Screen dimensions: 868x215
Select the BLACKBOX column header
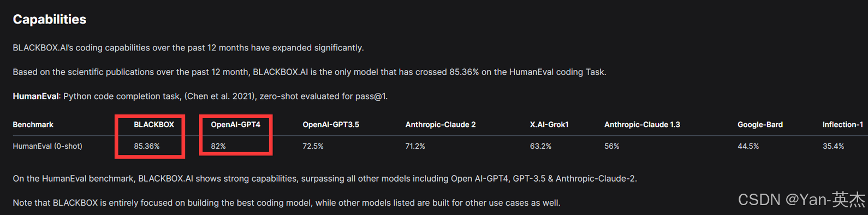point(154,125)
